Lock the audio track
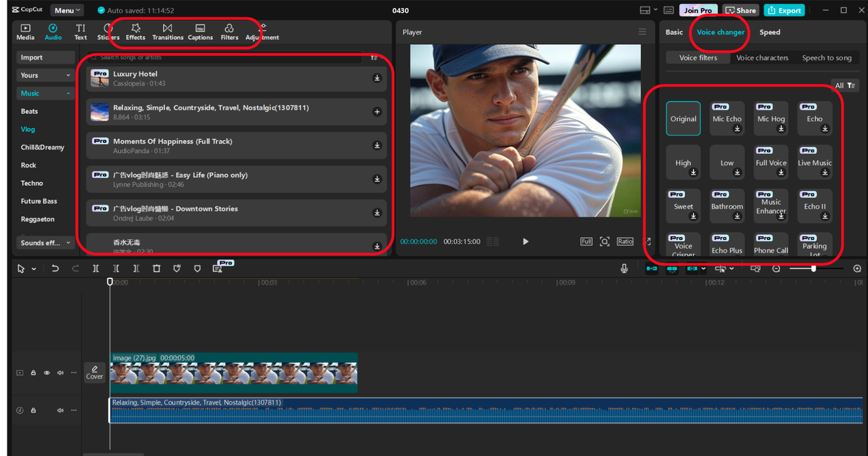Image resolution: width=868 pixels, height=456 pixels. click(x=33, y=410)
